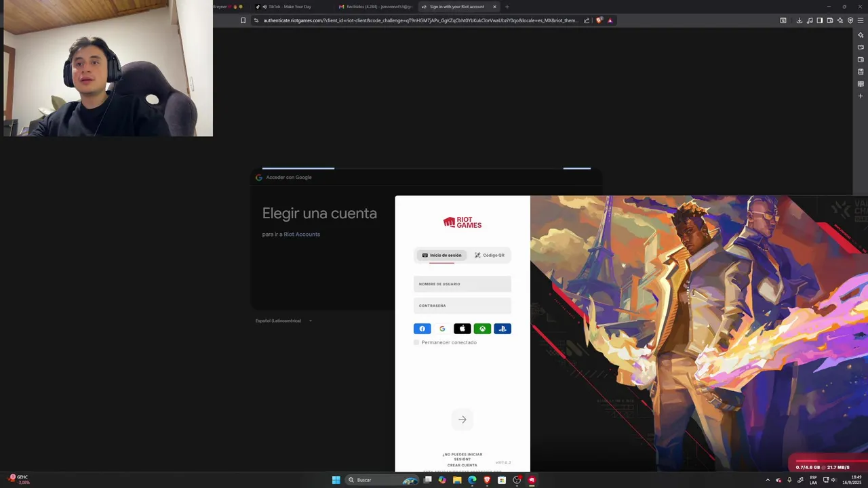
Task: Click the Riot Games logo
Action: (x=462, y=222)
